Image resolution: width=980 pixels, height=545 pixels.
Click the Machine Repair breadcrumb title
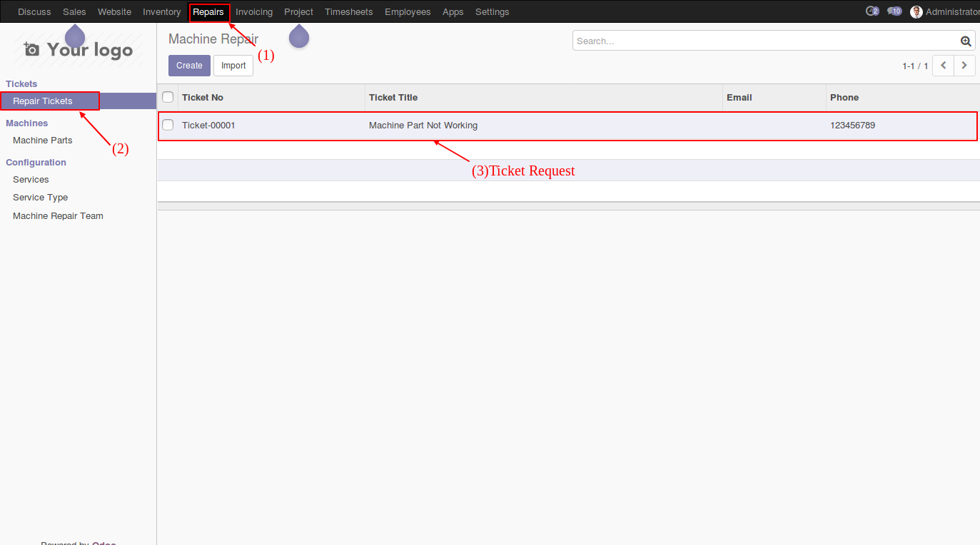point(213,39)
